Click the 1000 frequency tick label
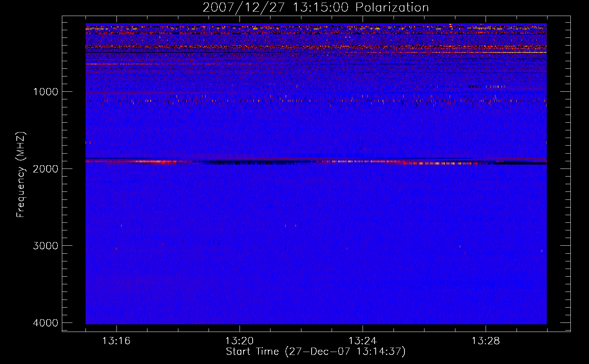The height and width of the screenshot is (364, 589). (x=46, y=92)
